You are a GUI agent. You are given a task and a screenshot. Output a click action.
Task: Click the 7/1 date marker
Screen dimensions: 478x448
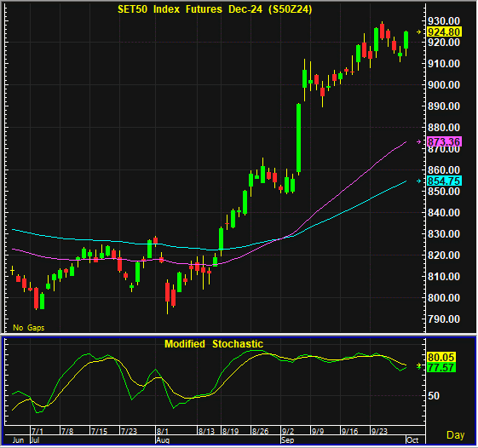point(37,431)
